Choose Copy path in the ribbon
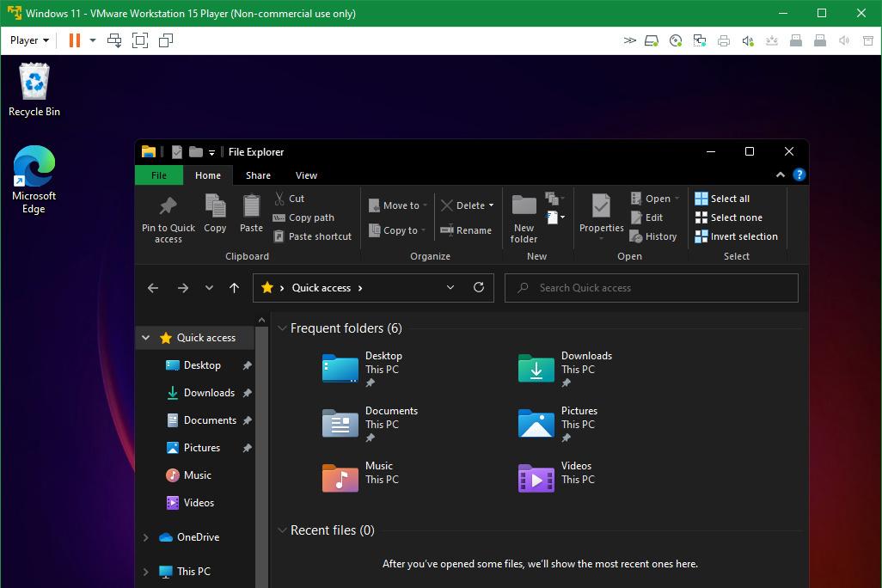 click(303, 217)
